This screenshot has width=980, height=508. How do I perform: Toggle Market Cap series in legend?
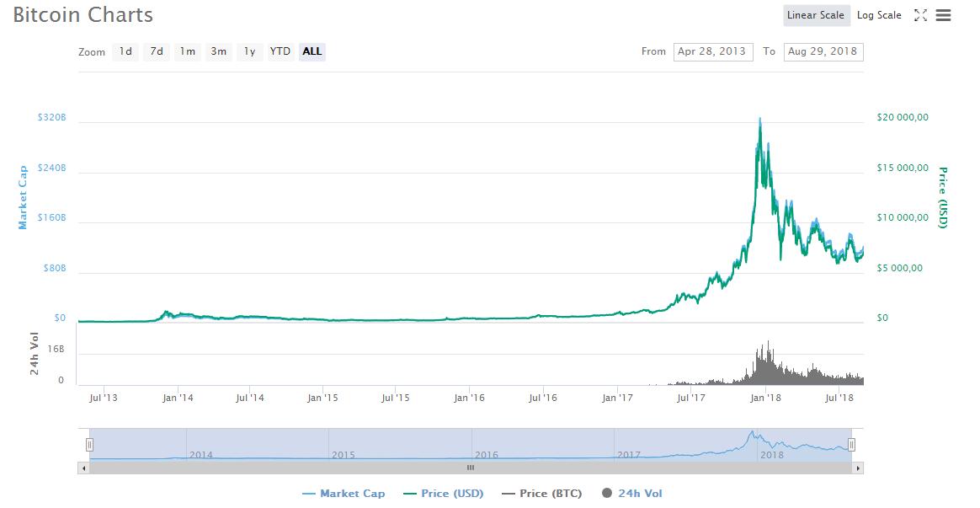tap(344, 494)
